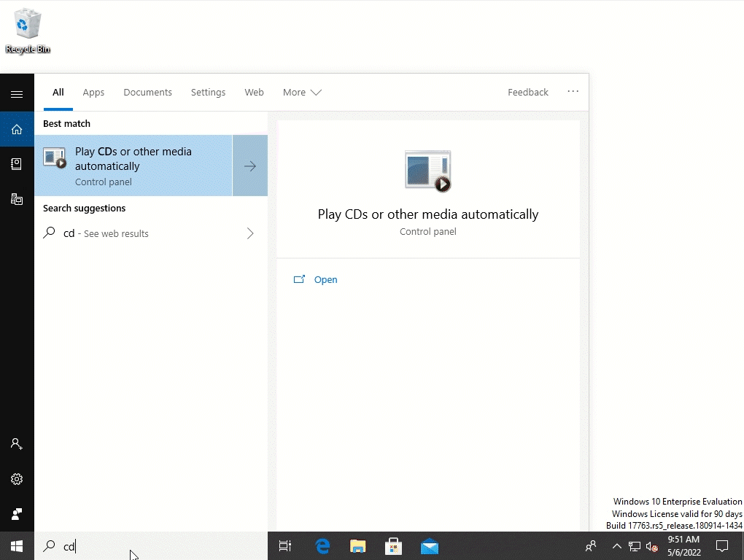Expand the More filter dropdown
This screenshot has height=560, width=744.
coord(302,93)
